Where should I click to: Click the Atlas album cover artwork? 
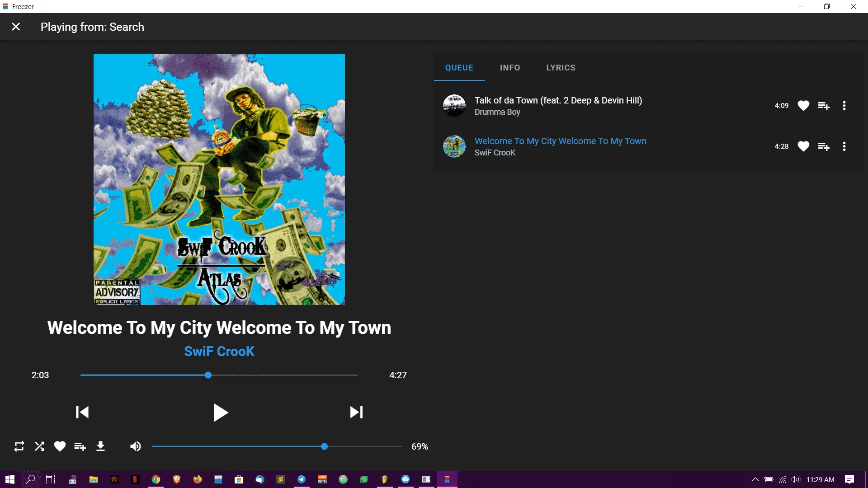point(219,179)
